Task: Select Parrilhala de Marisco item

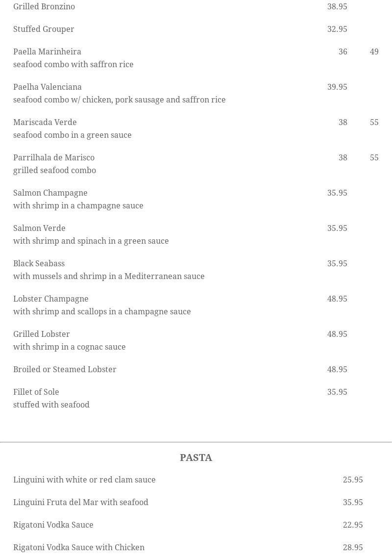Action: pyautogui.click(x=54, y=158)
